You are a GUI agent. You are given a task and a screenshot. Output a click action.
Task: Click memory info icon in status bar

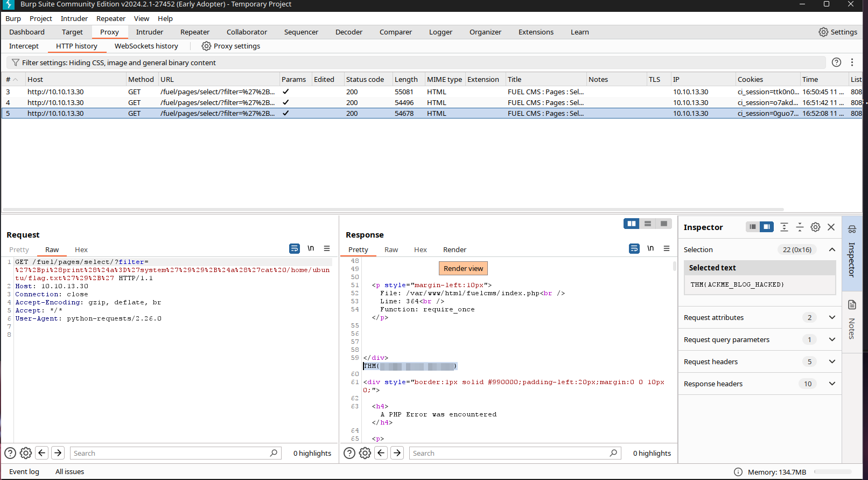[738, 472]
